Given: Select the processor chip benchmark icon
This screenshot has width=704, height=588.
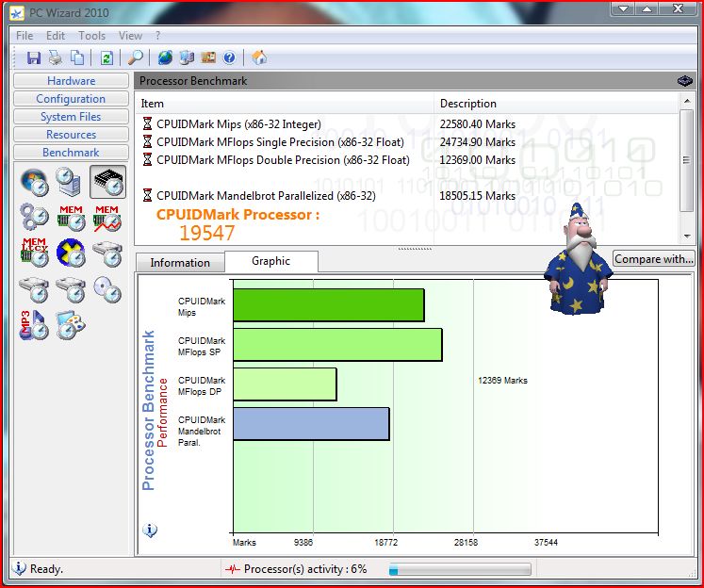Looking at the screenshot, I should [x=107, y=182].
